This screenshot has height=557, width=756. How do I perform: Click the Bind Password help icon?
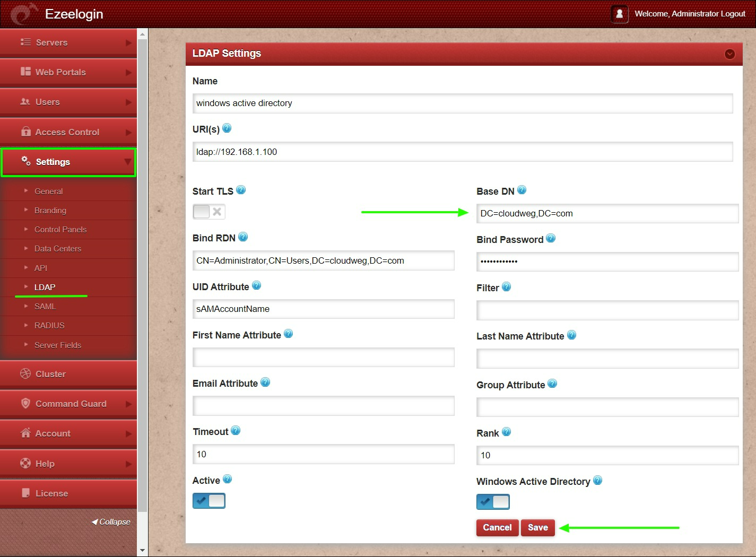tap(551, 238)
